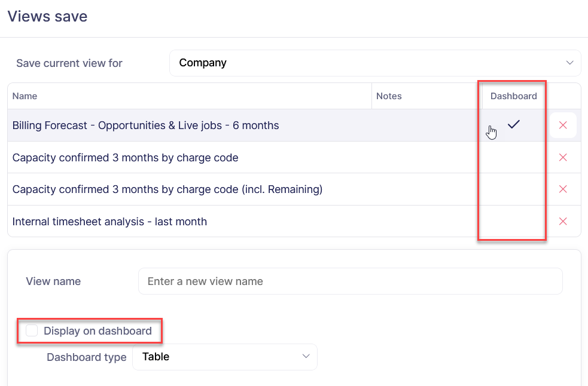Open Internal timesheet analysis - last month view
The height and width of the screenshot is (386, 588).
[x=109, y=222]
